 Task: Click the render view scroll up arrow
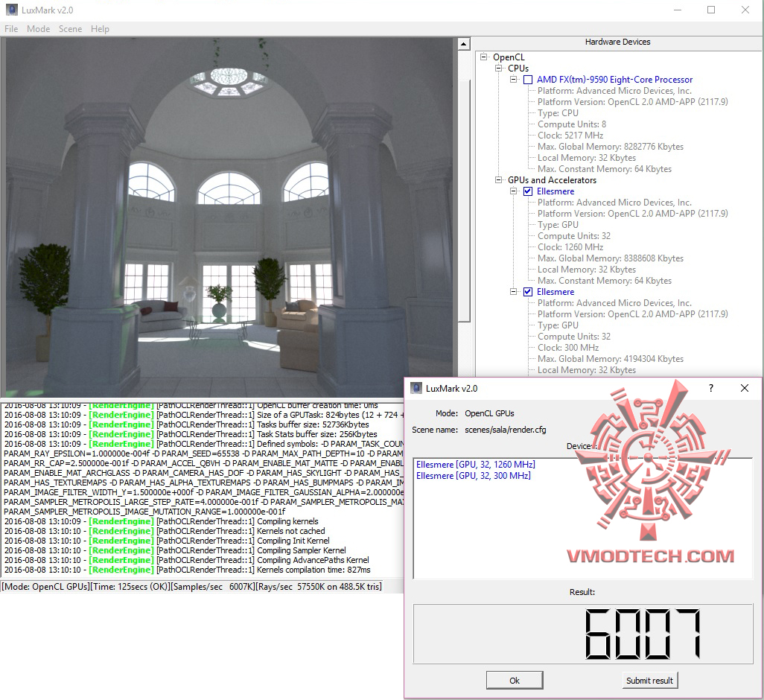(463, 45)
